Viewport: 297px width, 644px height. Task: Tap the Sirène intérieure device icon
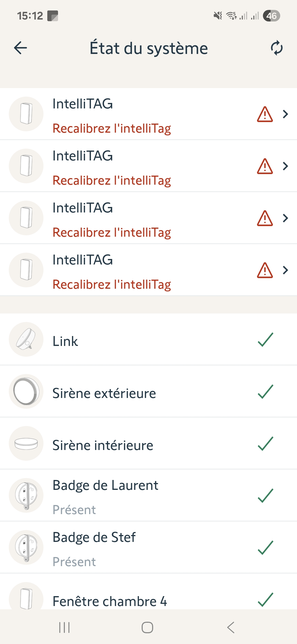tap(26, 443)
